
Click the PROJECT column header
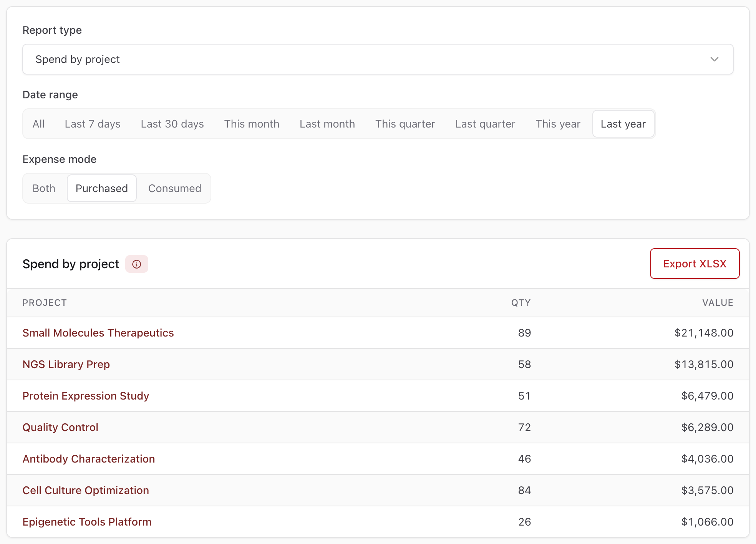click(45, 303)
